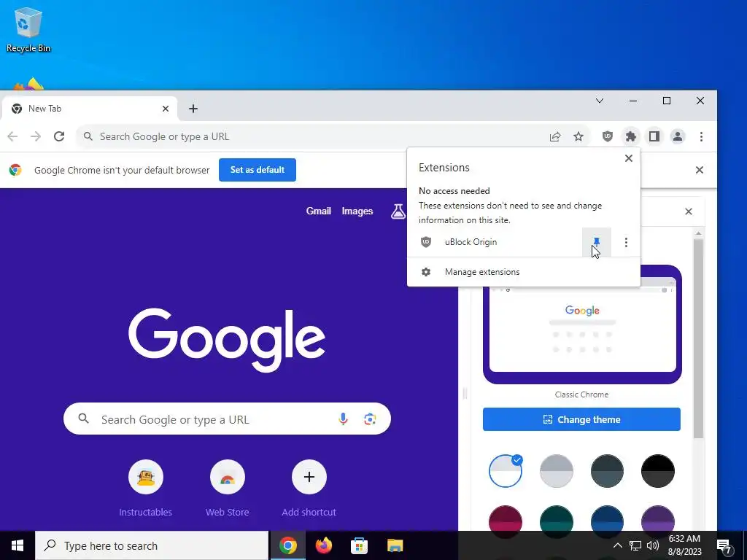Select the purple color swatch
Image resolution: width=747 pixels, height=560 pixels.
658,518
